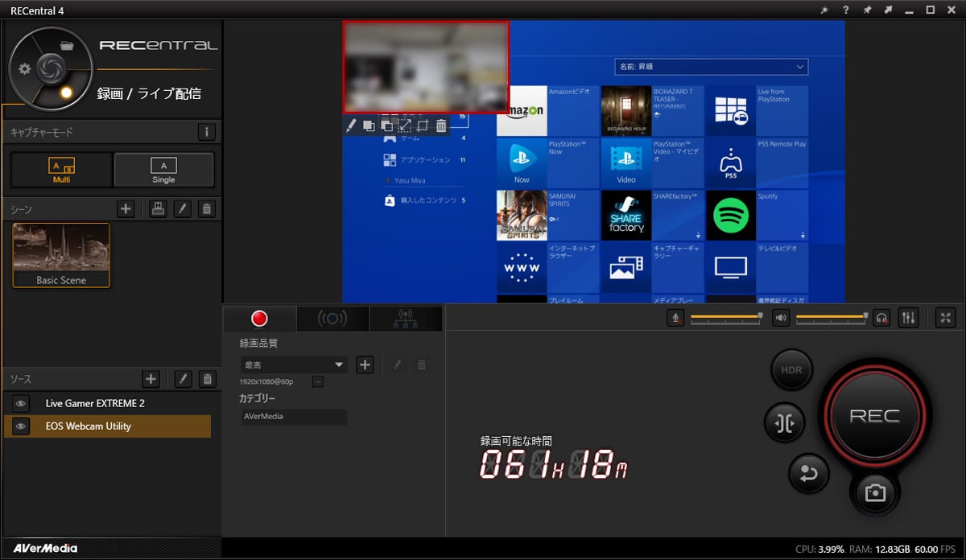Start recording with the REC button
The width and height of the screenshot is (966, 560).
coord(874,416)
